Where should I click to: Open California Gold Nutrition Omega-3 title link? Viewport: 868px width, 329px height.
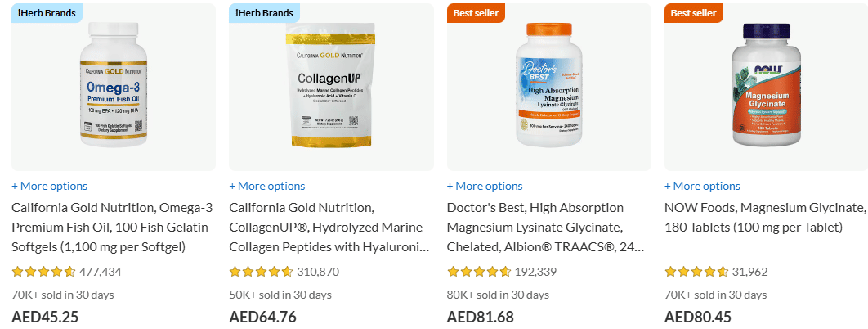click(112, 227)
